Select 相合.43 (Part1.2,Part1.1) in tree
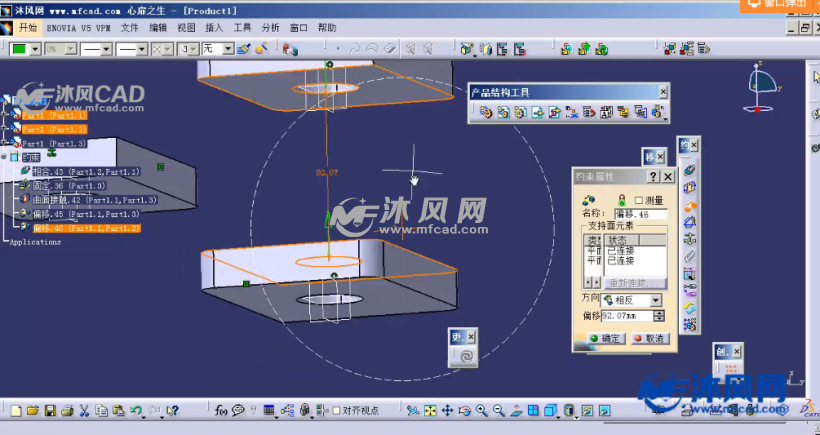820x435 pixels. click(86, 171)
